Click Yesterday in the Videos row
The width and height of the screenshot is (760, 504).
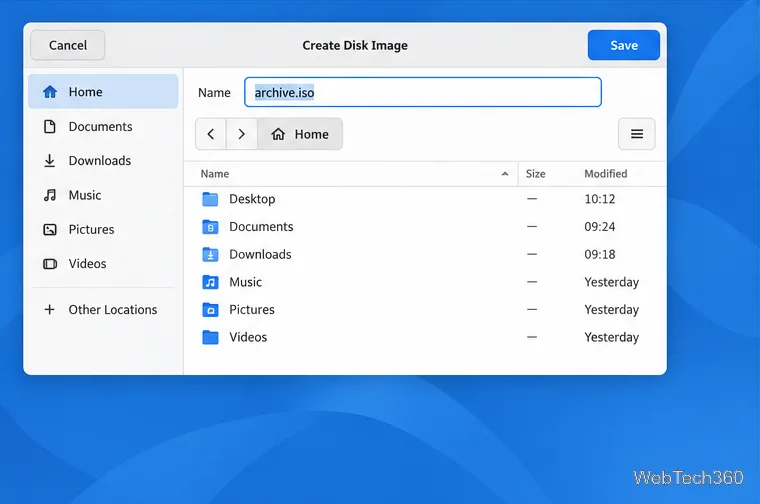[611, 337]
